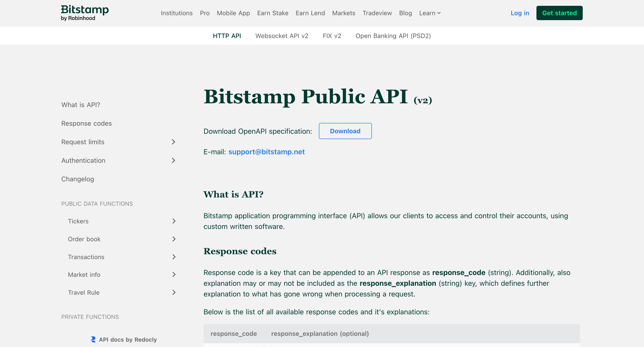Image resolution: width=644 pixels, height=347 pixels.
Task: Expand the Order book chevron
Action: 174,239
